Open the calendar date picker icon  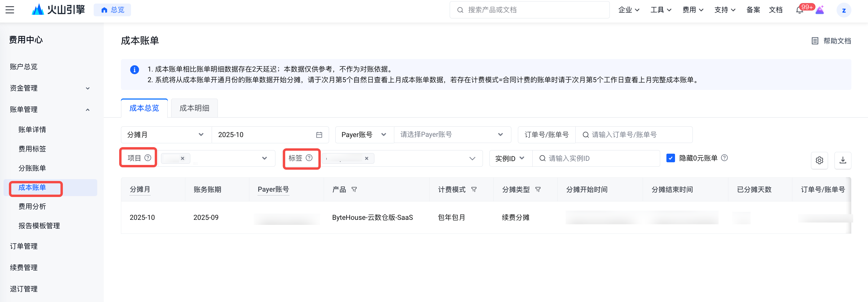(319, 135)
